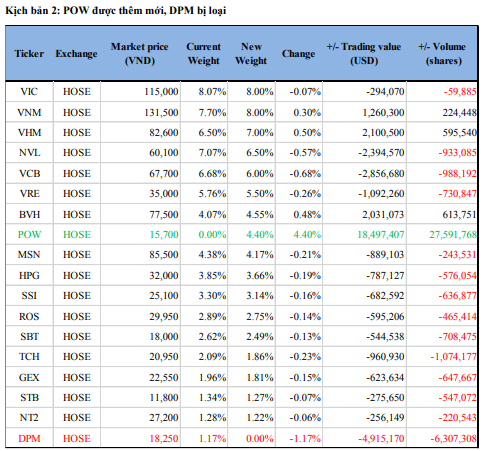Click VNM trading value '1,260,300'
The height and width of the screenshot is (451, 483).
(x=383, y=113)
